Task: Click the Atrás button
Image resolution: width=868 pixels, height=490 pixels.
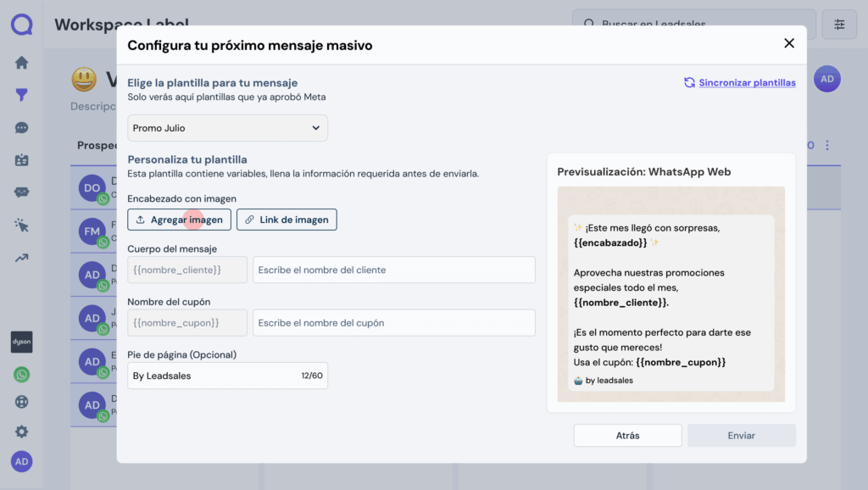Action: (627, 436)
